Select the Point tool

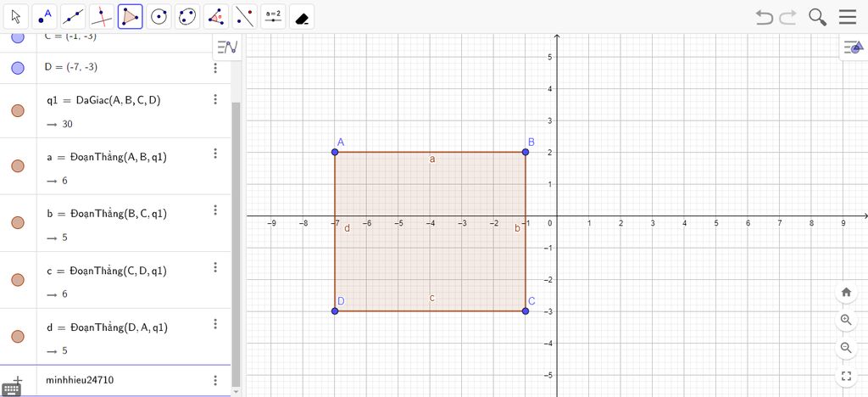coord(44,17)
